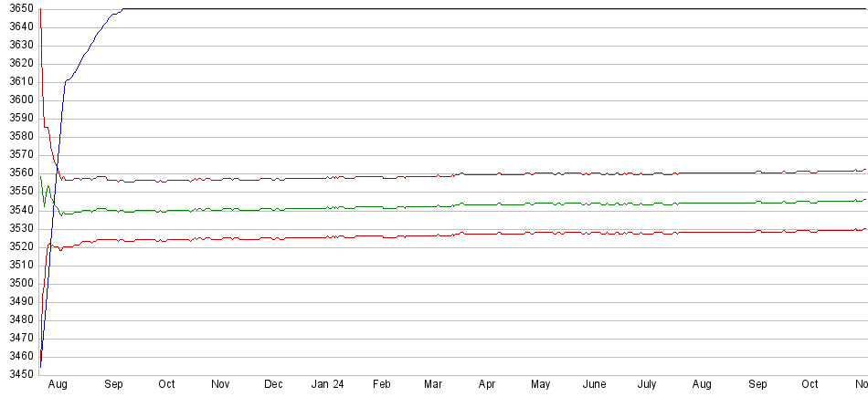The width and height of the screenshot is (868, 397).
Task: Select the June month label
Action: (594, 384)
